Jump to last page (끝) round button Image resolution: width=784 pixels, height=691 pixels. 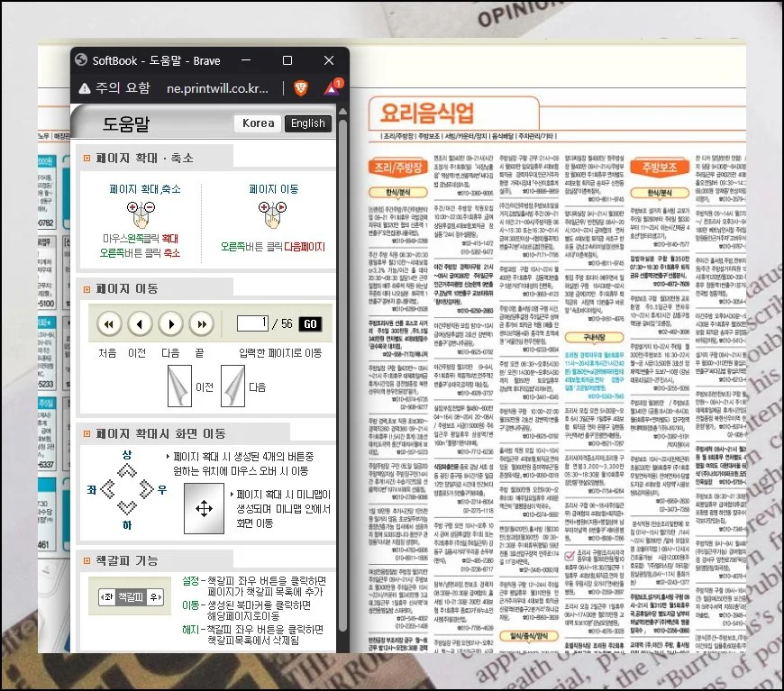(200, 323)
